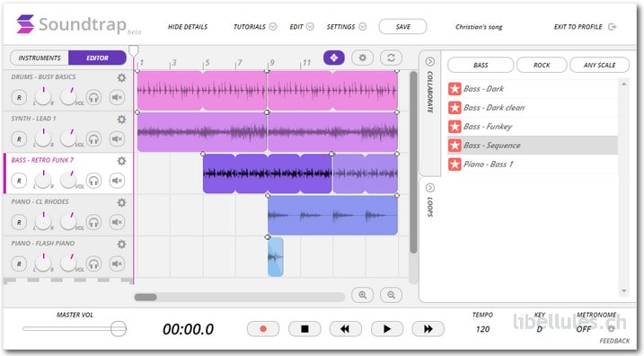Mute the Piano - CL Rhodes track

117,222
